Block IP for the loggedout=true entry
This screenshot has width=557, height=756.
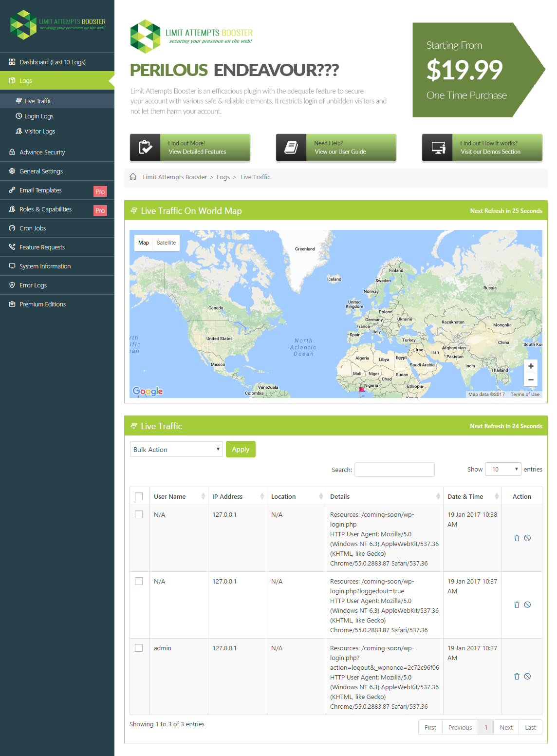(527, 605)
